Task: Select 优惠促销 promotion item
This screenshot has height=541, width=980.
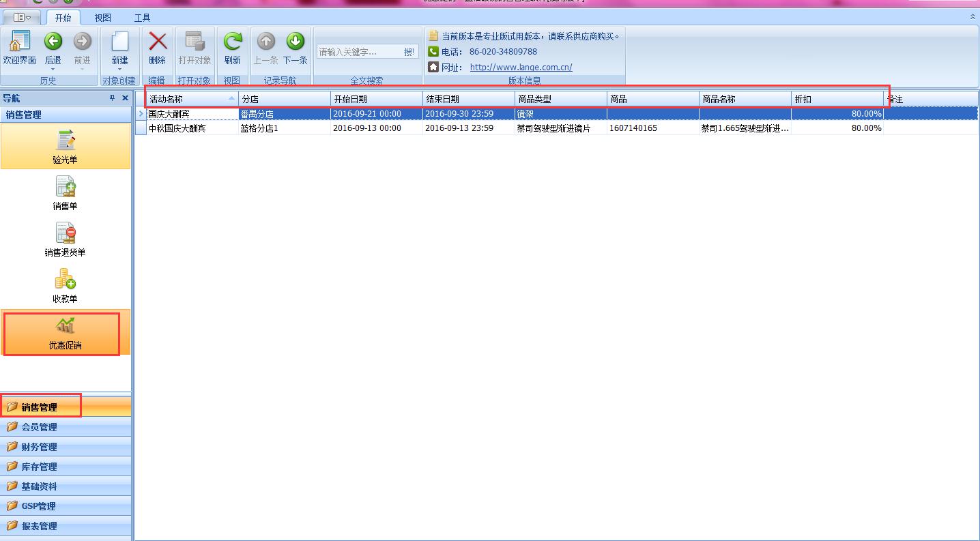Action: pyautogui.click(x=65, y=333)
